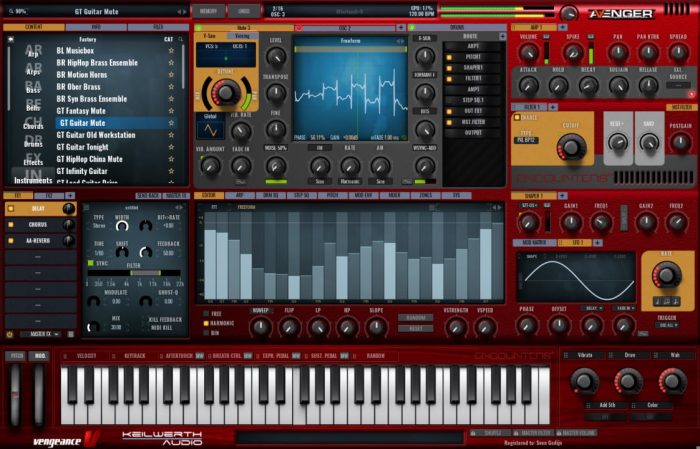The image size is (700, 449).
Task: Go to the previous preset arrow
Action: pos(179,12)
